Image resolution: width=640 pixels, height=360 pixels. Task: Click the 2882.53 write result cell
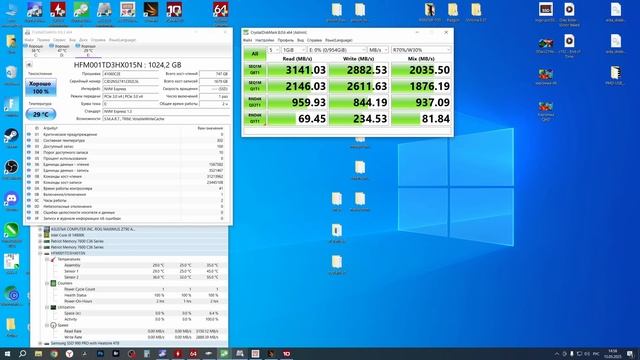click(x=359, y=70)
